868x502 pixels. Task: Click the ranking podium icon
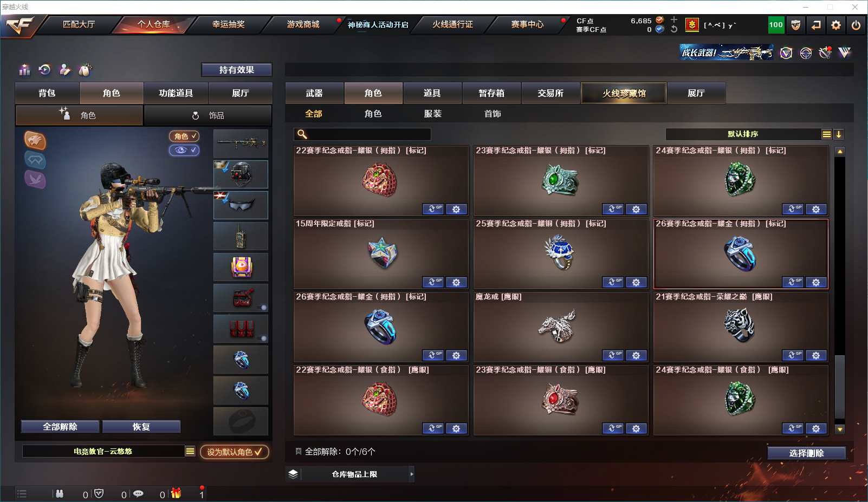coord(24,70)
